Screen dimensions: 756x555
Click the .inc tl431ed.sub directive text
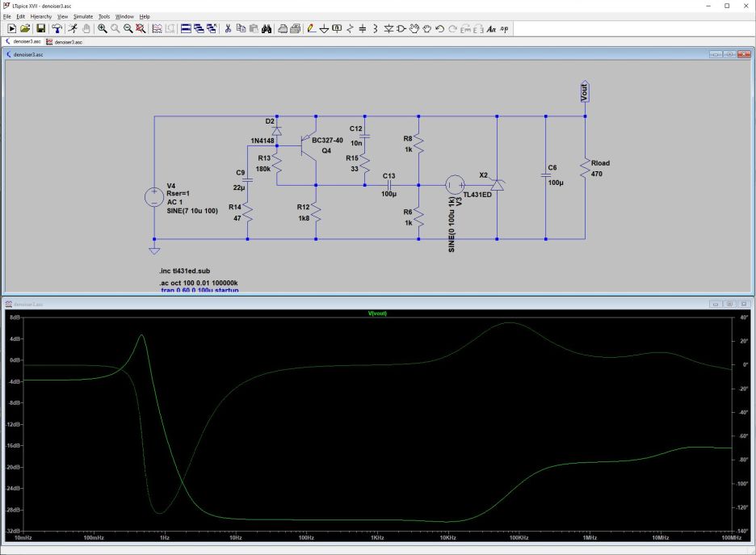click(x=185, y=271)
